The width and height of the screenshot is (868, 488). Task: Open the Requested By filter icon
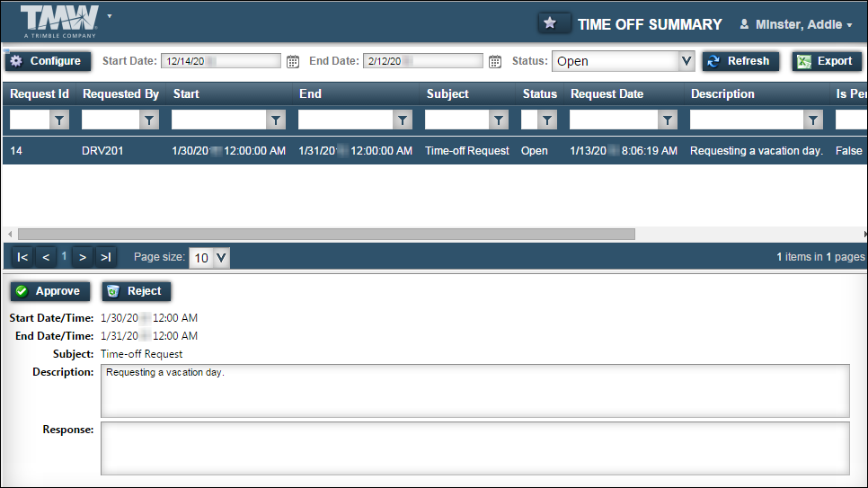pos(149,120)
